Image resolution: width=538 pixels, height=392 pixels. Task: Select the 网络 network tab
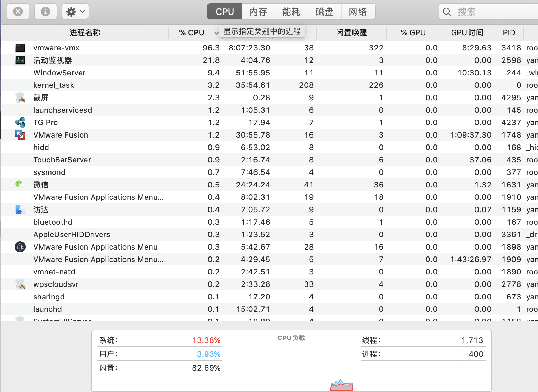coord(358,12)
